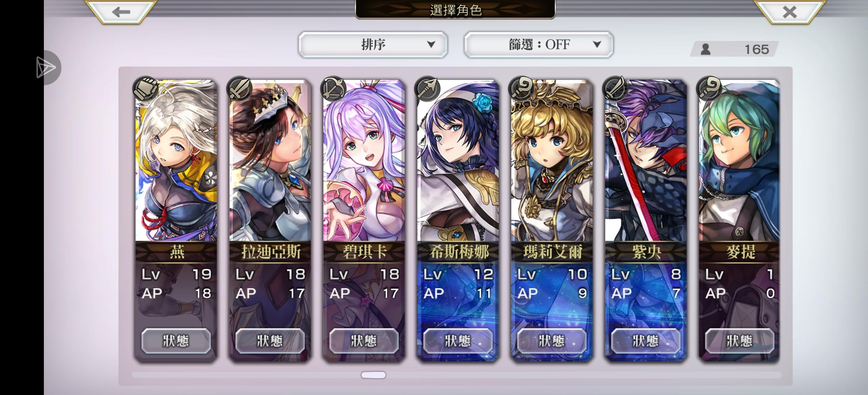This screenshot has height=395, width=868.
Task: Tap the paper-plane floating side icon
Action: (x=47, y=68)
